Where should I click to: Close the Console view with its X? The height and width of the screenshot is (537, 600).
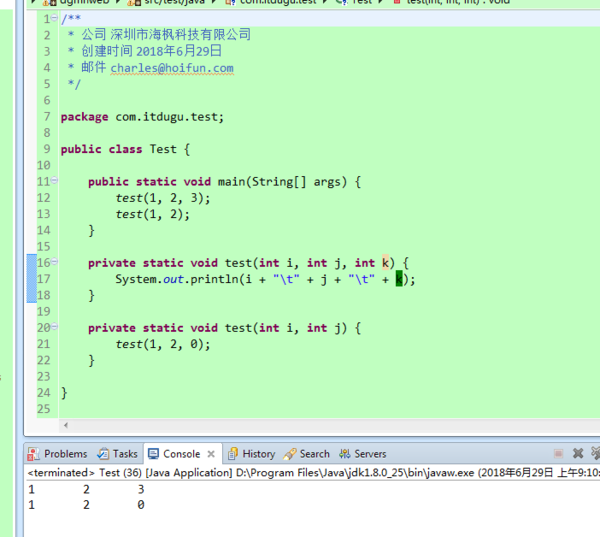coord(211,454)
